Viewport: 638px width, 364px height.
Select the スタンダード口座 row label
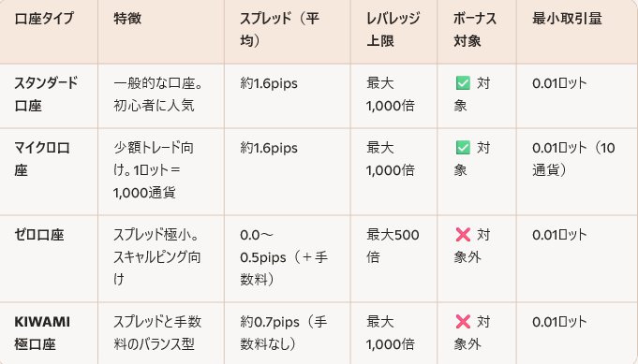pyautogui.click(x=46, y=95)
